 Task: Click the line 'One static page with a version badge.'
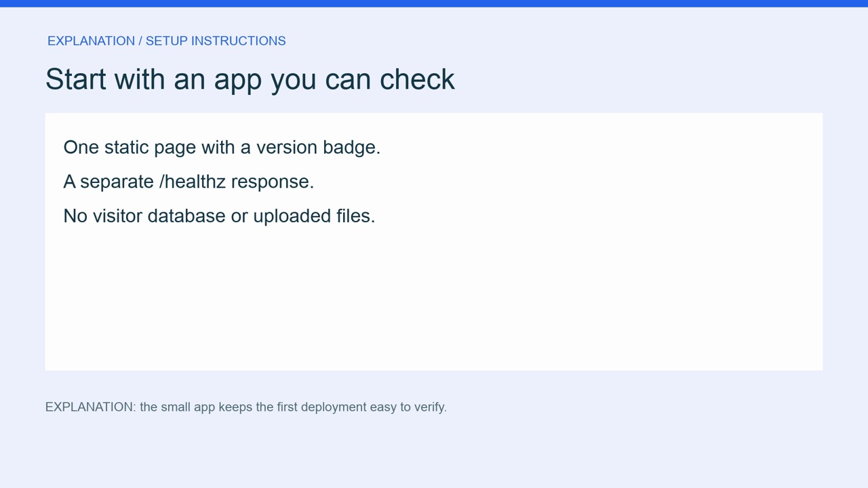[222, 147]
